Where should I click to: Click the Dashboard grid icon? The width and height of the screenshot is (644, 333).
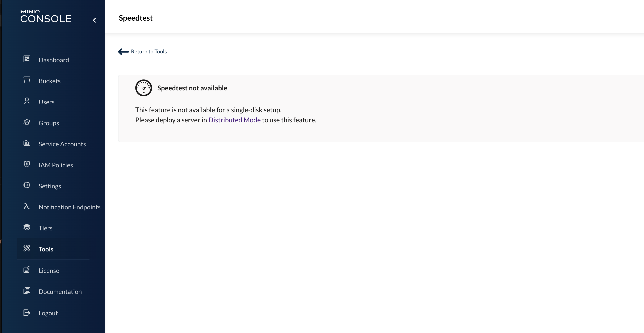coord(27,59)
